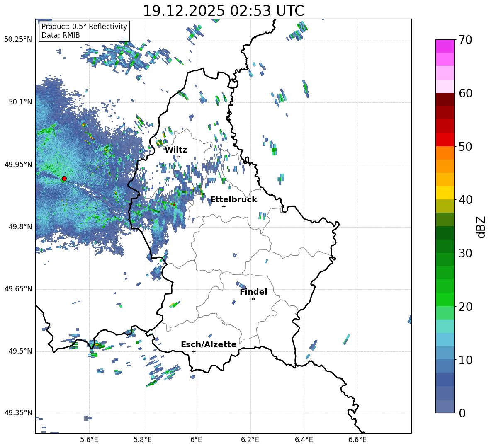Click the 49.5°N latitude label
The width and height of the screenshot is (491, 448).
coord(20,351)
